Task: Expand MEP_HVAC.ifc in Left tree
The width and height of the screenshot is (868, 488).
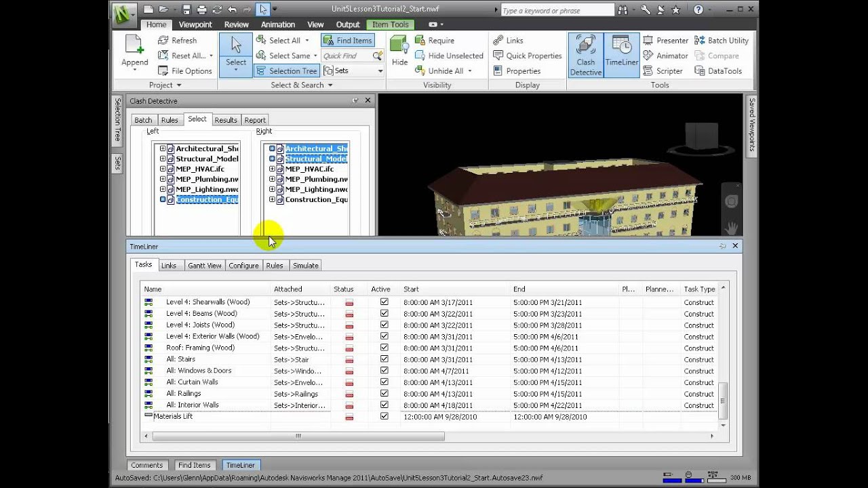Action: (x=163, y=169)
